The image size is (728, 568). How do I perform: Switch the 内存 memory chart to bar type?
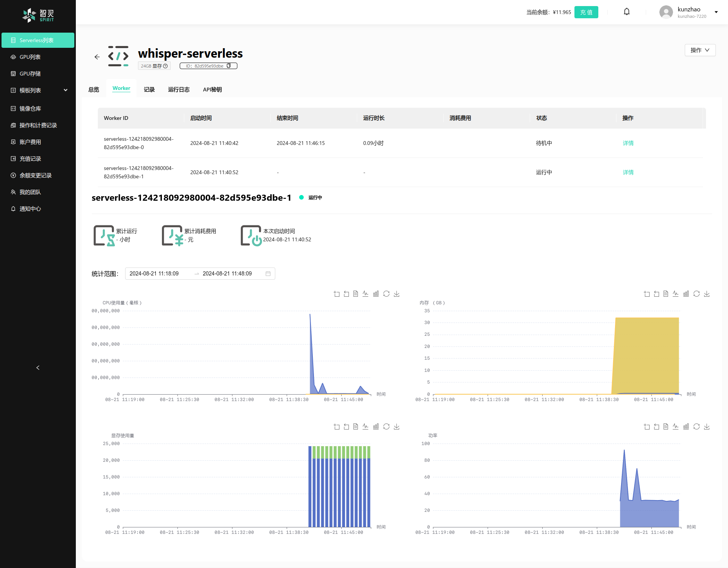[x=686, y=294]
